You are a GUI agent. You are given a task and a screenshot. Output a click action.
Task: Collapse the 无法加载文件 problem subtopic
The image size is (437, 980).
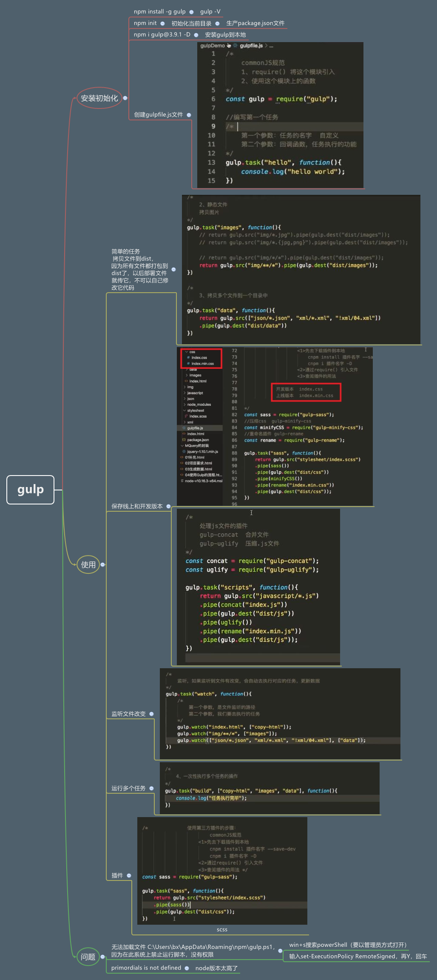(280, 950)
